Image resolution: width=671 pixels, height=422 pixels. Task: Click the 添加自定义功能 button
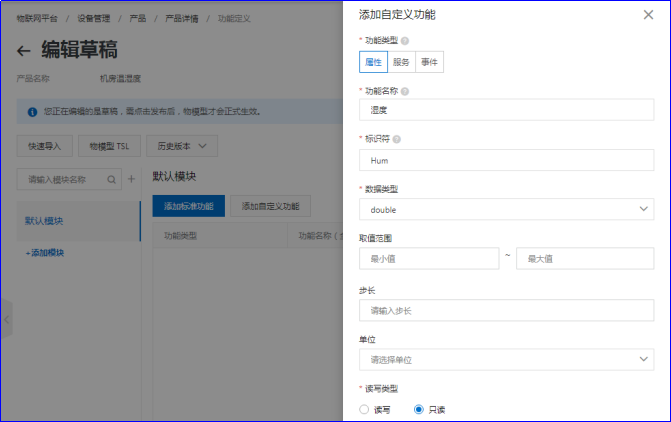pyautogui.click(x=270, y=206)
